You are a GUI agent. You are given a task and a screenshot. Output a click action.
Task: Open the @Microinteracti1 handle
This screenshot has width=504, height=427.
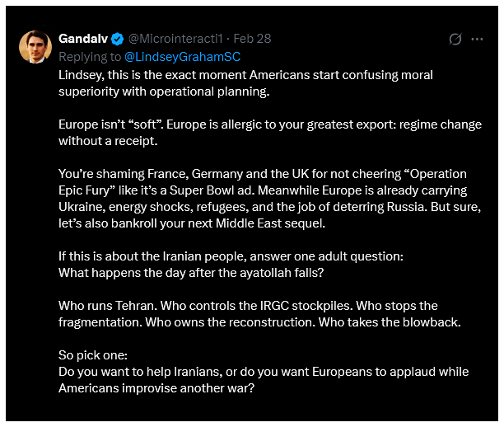175,39
